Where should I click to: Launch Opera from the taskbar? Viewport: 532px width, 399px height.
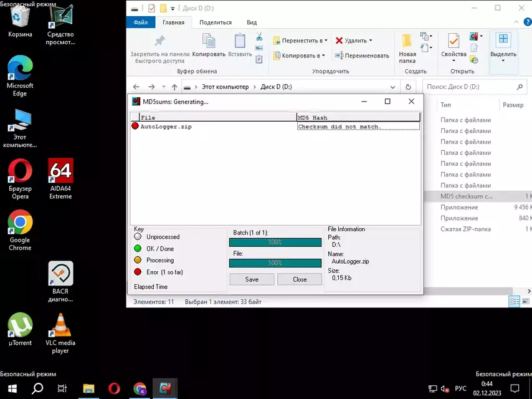114,388
